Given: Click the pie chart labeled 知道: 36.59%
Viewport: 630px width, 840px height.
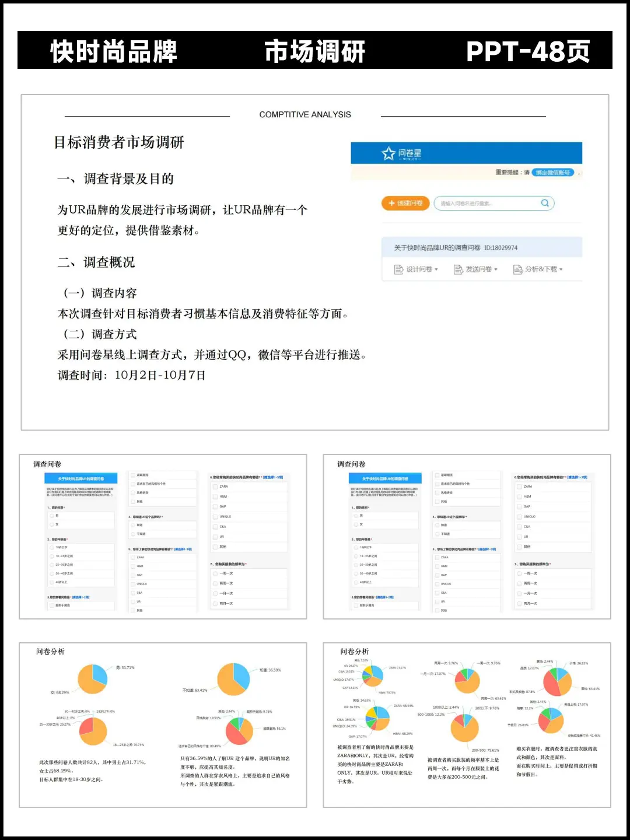Looking at the screenshot, I should (233, 679).
